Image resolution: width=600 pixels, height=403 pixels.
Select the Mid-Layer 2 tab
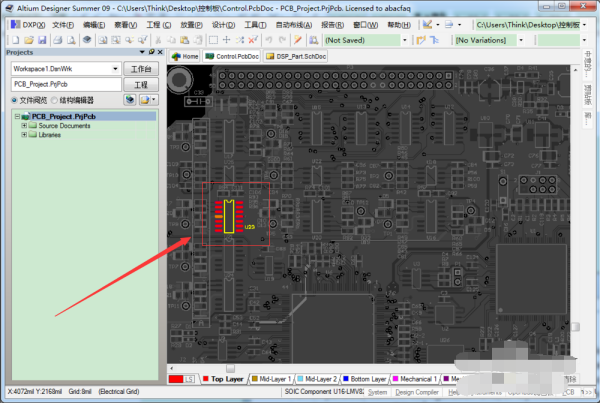[x=317, y=379]
